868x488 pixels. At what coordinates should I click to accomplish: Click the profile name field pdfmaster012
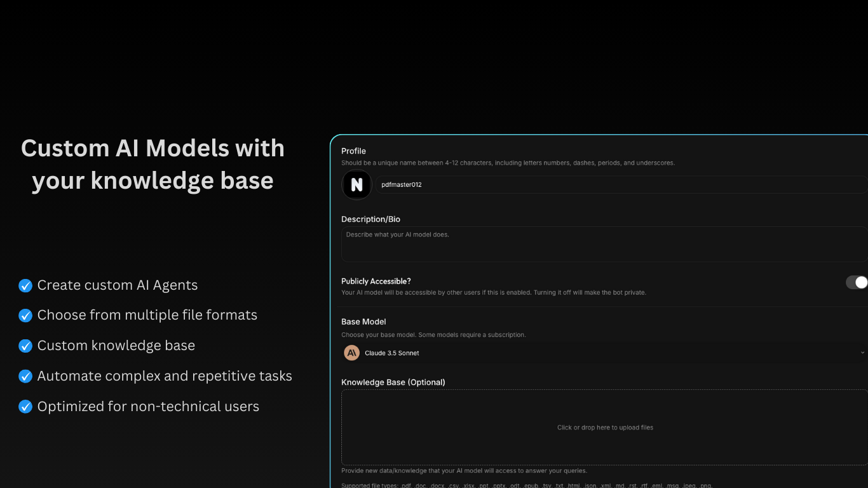click(621, 185)
